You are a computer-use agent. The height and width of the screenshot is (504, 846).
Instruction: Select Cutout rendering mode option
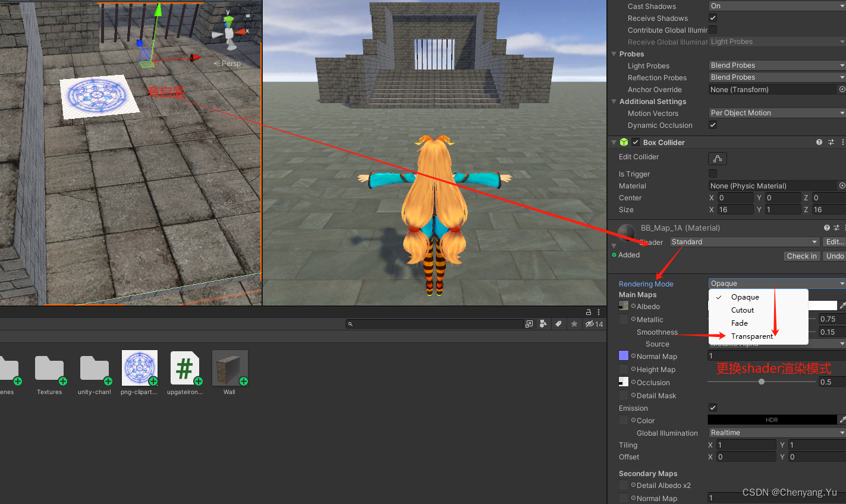(758, 310)
